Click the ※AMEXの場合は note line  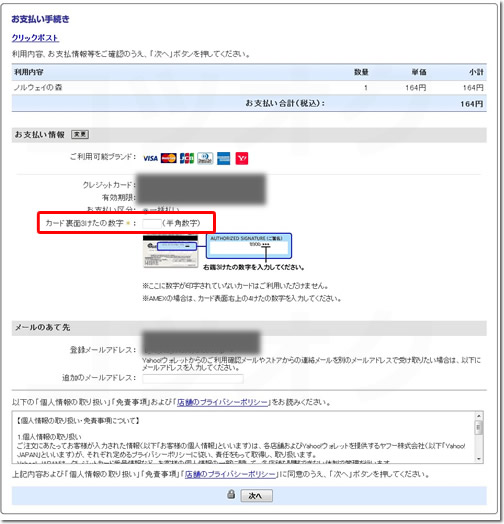242,298
